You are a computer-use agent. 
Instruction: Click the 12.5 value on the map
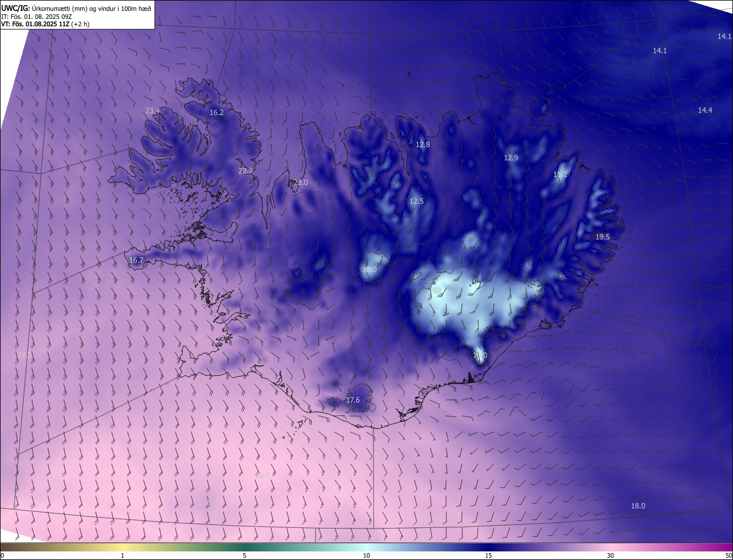416,202
